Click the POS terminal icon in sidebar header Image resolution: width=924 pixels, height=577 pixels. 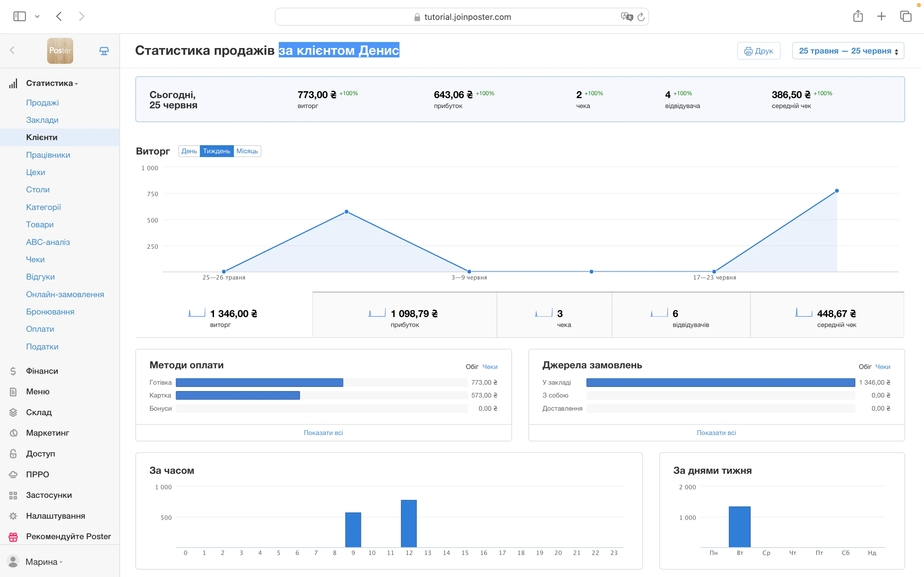(104, 51)
